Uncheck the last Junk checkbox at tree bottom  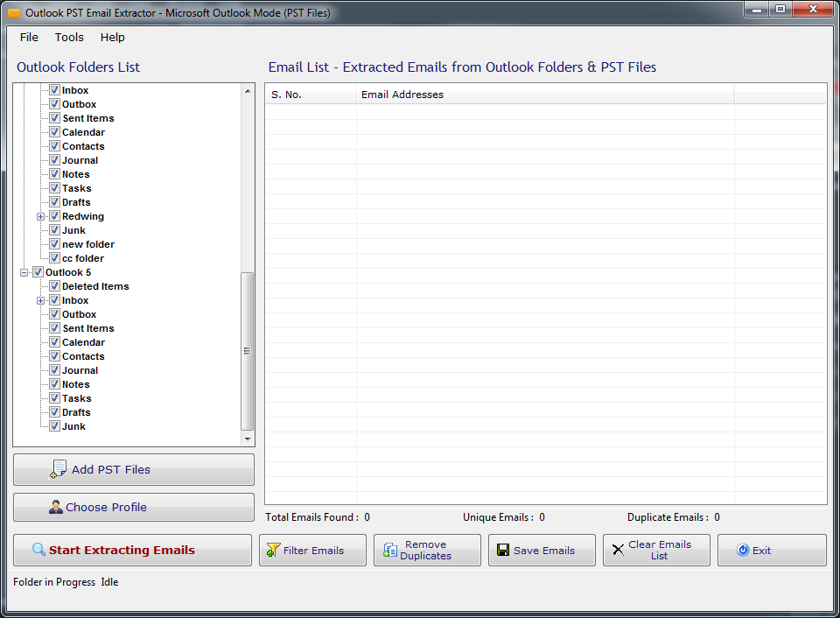coord(54,426)
